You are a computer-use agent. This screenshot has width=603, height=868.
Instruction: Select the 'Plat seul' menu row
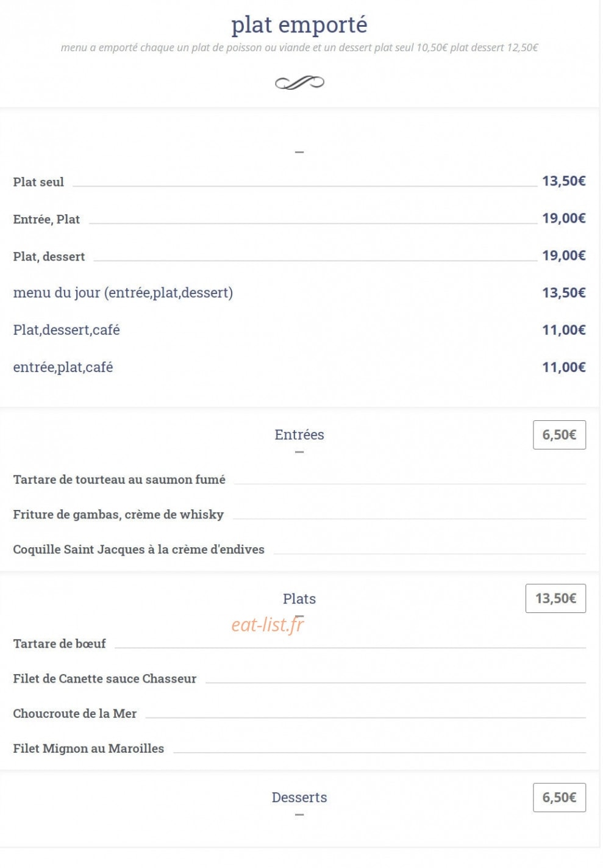click(x=299, y=182)
